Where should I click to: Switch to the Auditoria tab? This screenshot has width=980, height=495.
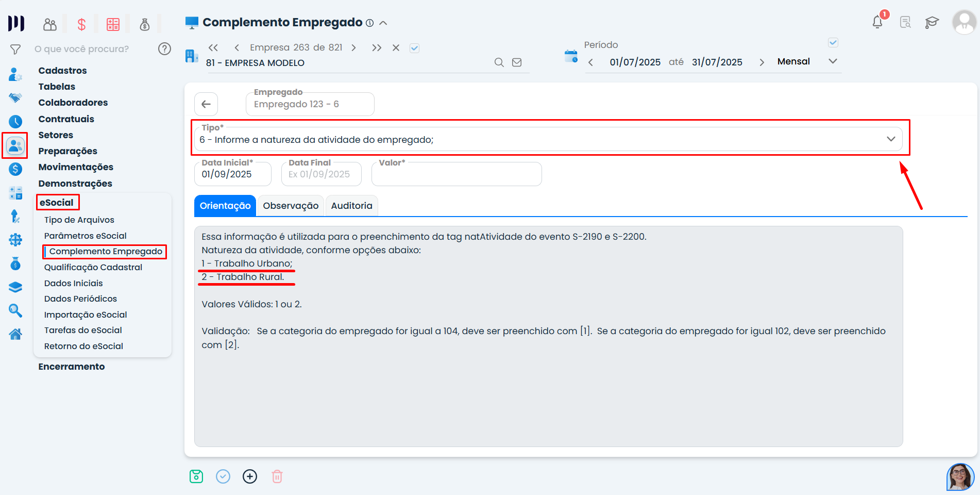(351, 206)
